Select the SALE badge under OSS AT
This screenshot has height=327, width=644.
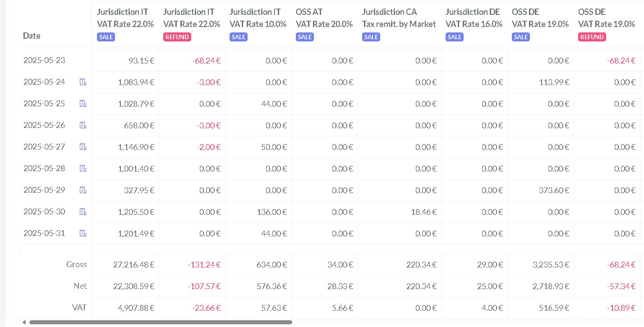click(305, 37)
